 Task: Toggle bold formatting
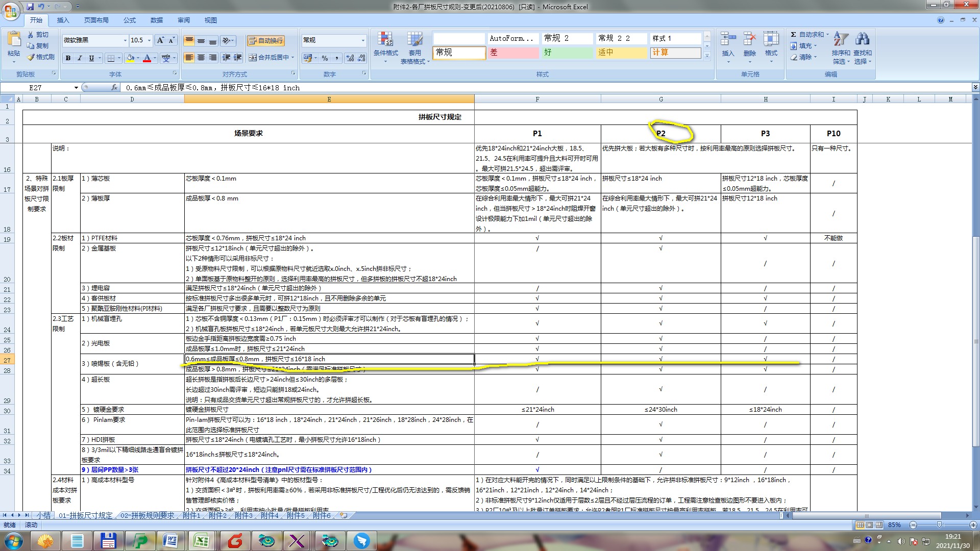pos(68,58)
